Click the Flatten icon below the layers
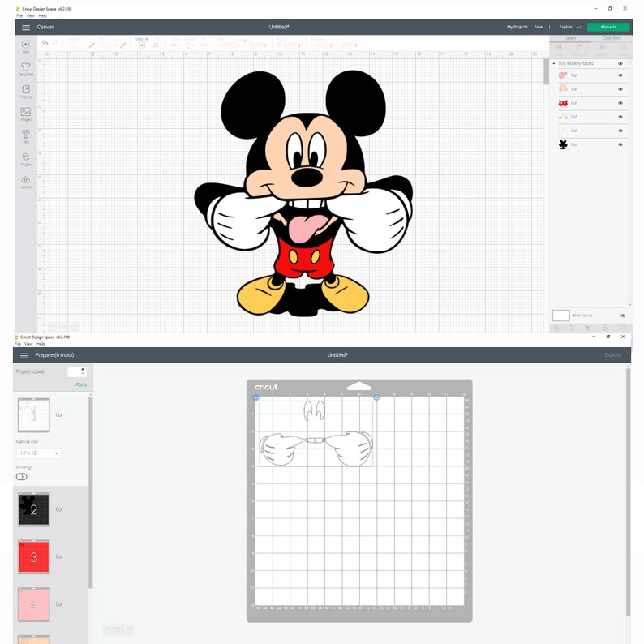Image resolution: width=644 pixels, height=644 pixels. click(605, 328)
